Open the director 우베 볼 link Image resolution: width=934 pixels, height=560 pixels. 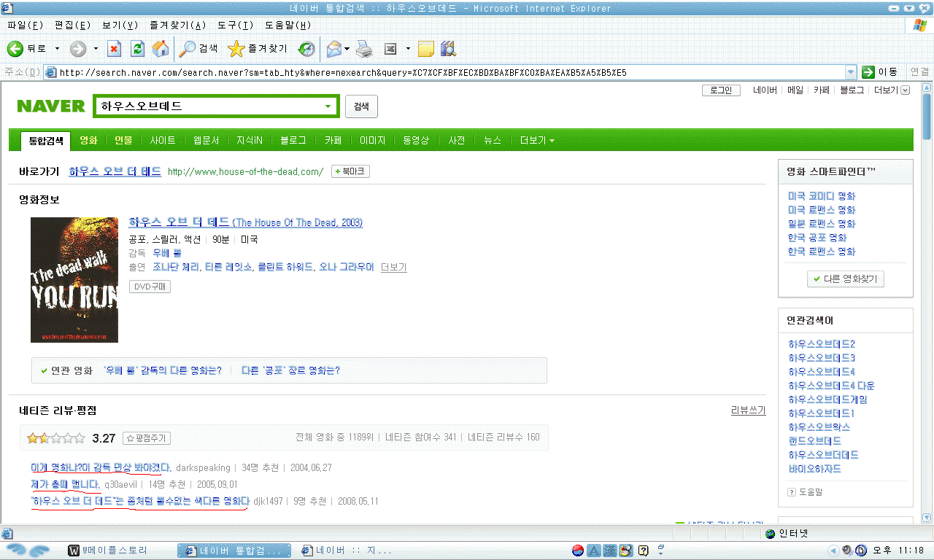click(167, 253)
